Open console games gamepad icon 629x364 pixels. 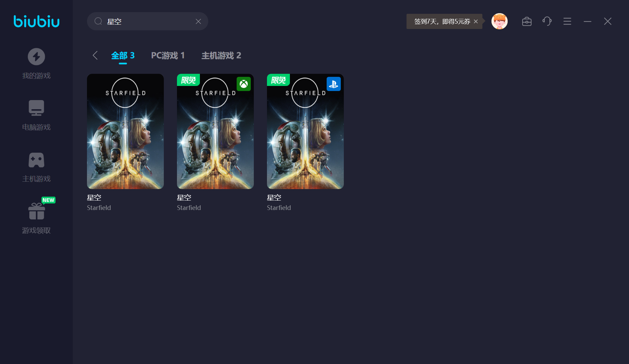click(36, 160)
